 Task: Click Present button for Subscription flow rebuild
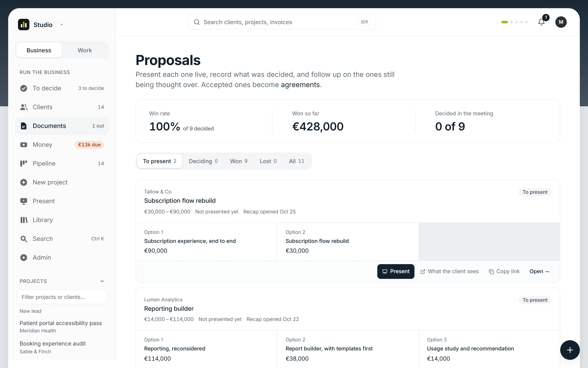(396, 271)
